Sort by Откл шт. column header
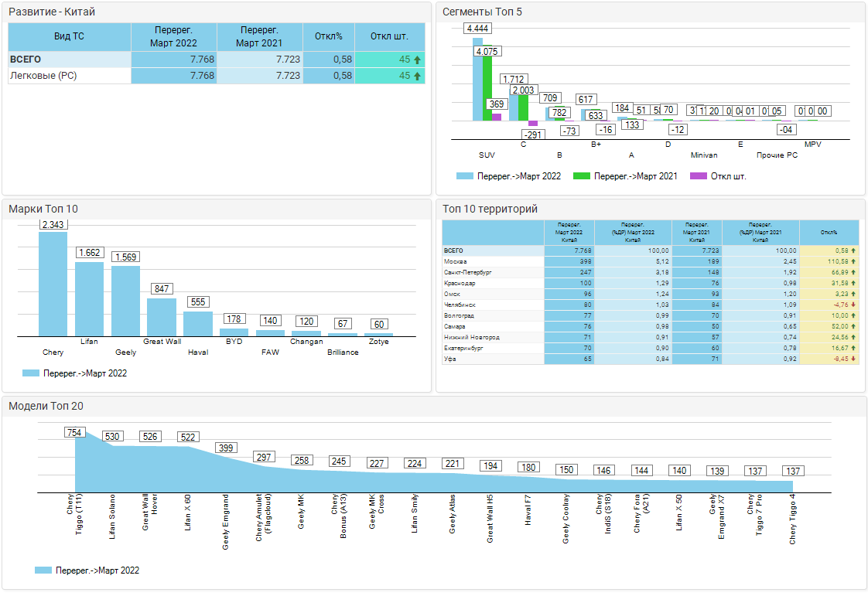The image size is (868, 613). [x=390, y=36]
